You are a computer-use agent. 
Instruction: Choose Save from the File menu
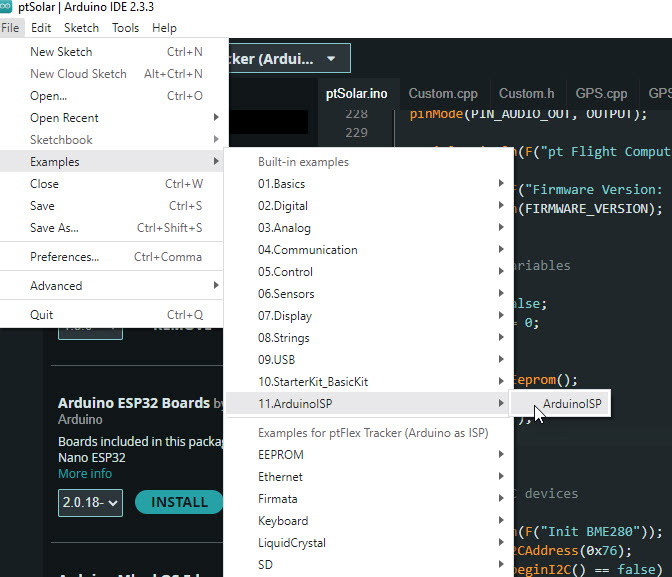[111, 206]
